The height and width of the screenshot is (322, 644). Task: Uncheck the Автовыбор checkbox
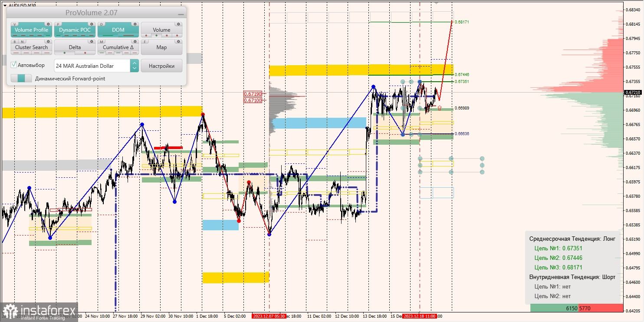(13, 65)
